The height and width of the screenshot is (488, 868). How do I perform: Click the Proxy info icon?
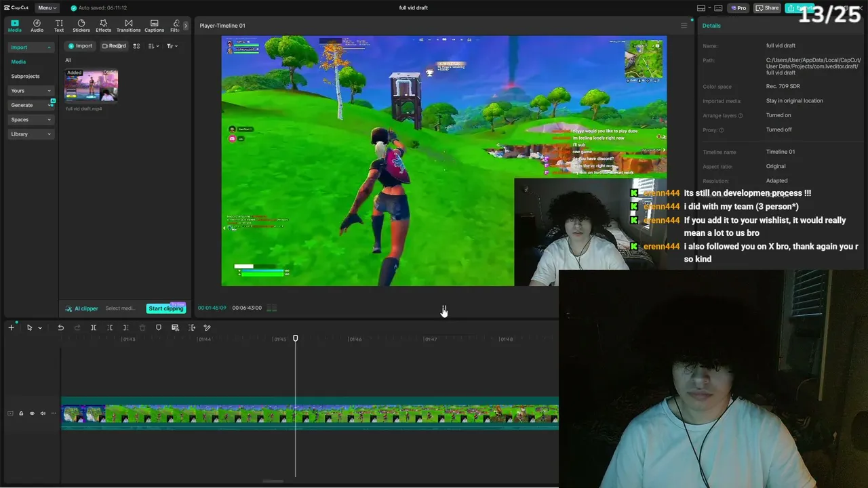tap(721, 130)
